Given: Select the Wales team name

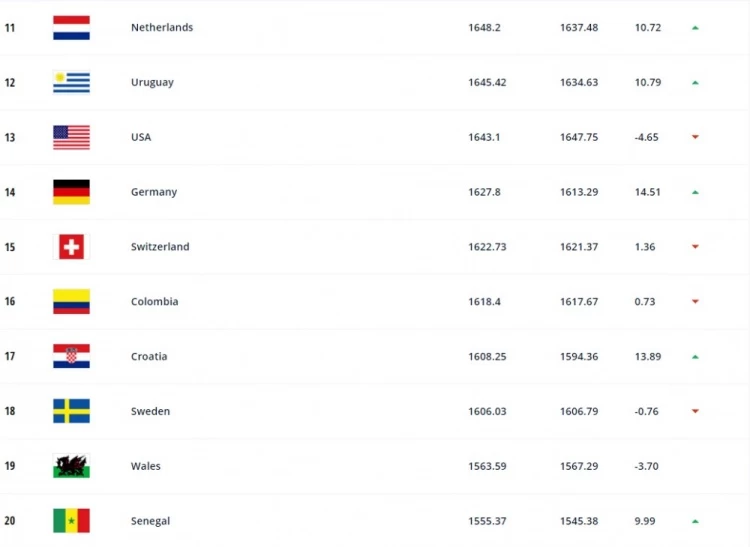Looking at the screenshot, I should pos(145,466).
